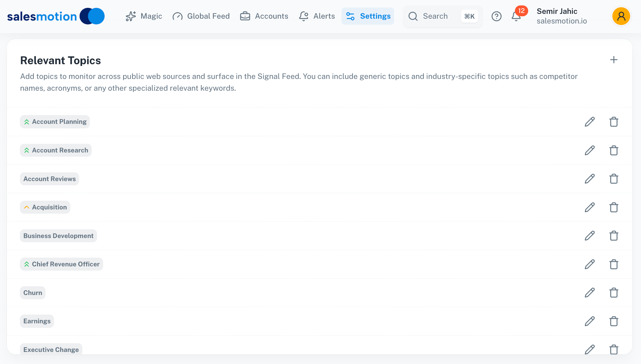Image resolution: width=641 pixels, height=364 pixels.
Task: Click the salesmotion logo
Action: (56, 16)
